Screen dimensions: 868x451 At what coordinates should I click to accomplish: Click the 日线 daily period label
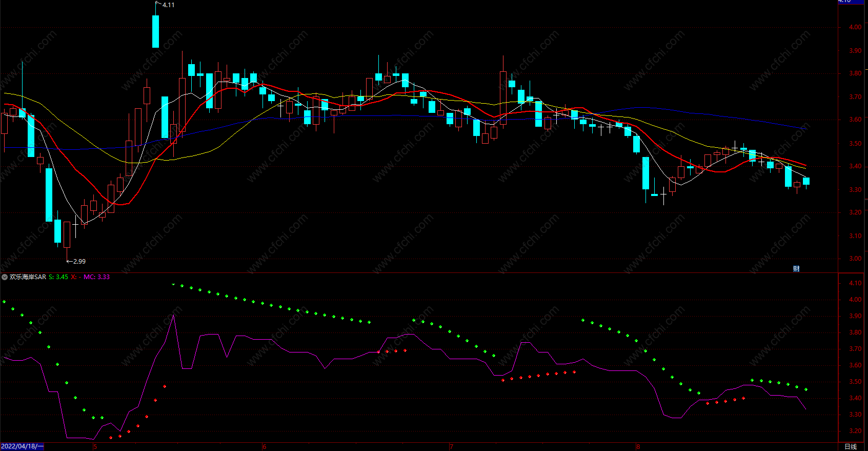[x=851, y=447]
